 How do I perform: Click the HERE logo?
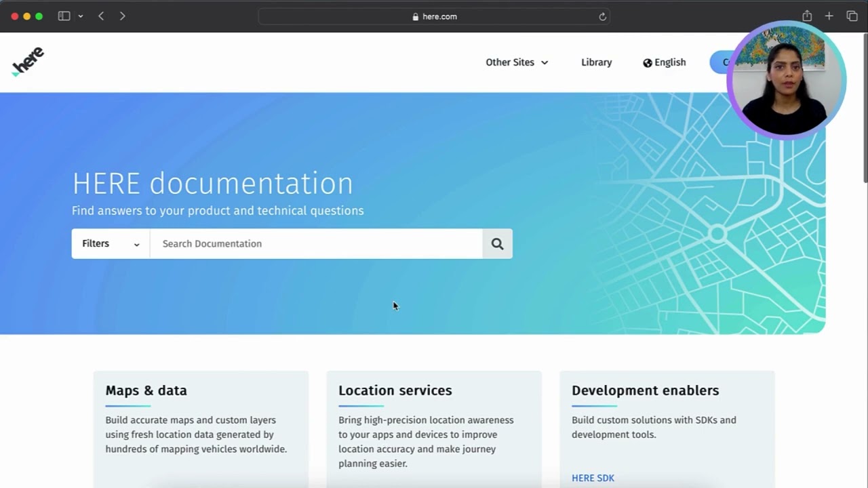[x=28, y=62]
